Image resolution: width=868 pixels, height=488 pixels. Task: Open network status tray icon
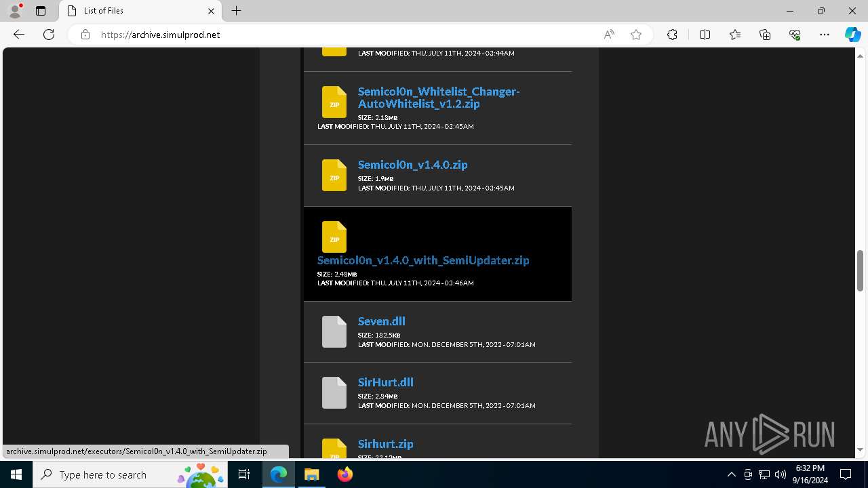click(x=764, y=474)
